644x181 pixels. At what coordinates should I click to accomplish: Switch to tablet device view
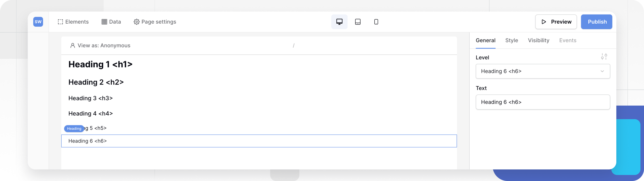(x=358, y=22)
